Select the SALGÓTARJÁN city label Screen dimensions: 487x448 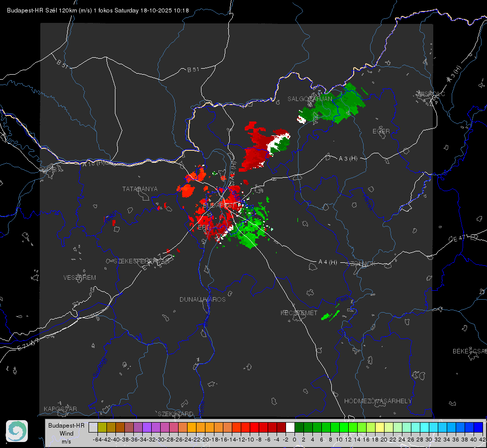point(309,99)
